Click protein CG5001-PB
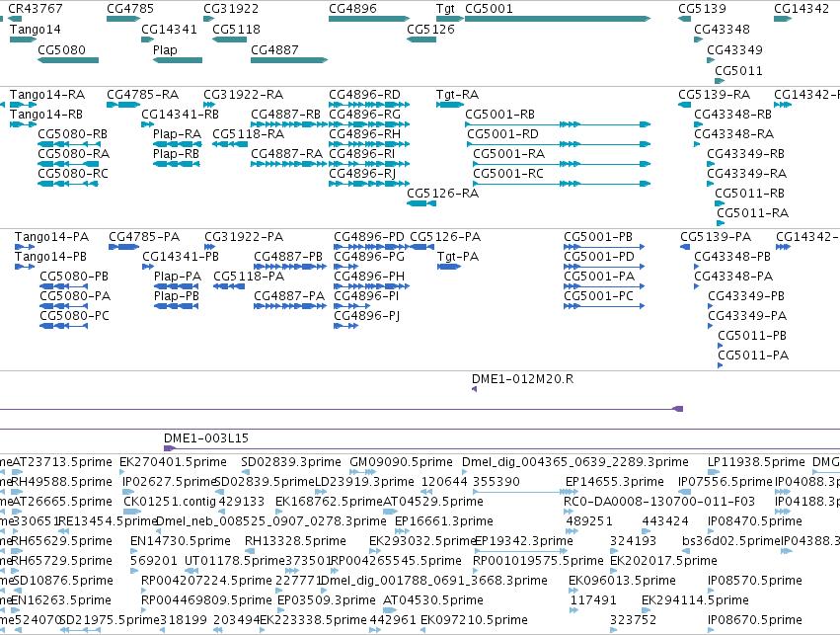840x635 pixels. 604,247
